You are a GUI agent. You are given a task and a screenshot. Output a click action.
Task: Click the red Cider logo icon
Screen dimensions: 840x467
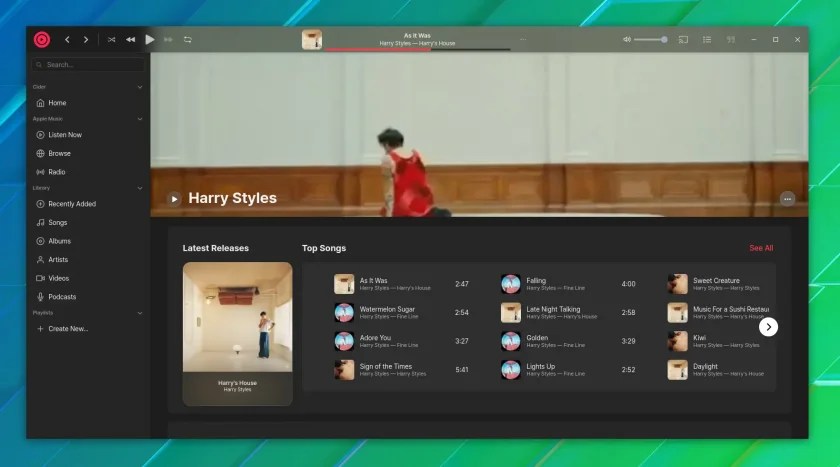tap(42, 40)
